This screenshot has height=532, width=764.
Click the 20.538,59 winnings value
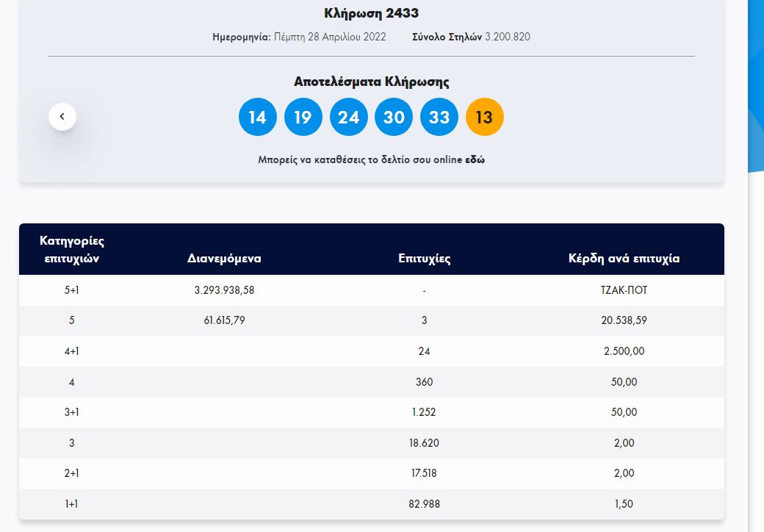tap(624, 320)
